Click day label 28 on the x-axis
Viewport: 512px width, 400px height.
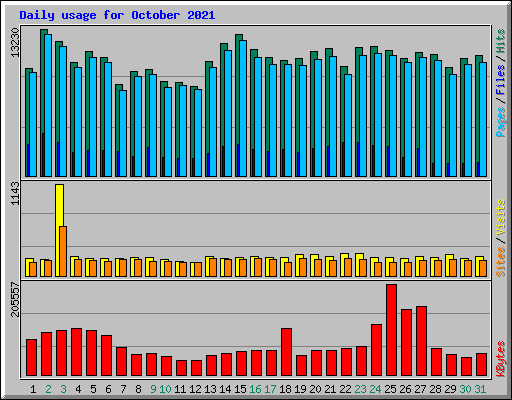pos(435,389)
